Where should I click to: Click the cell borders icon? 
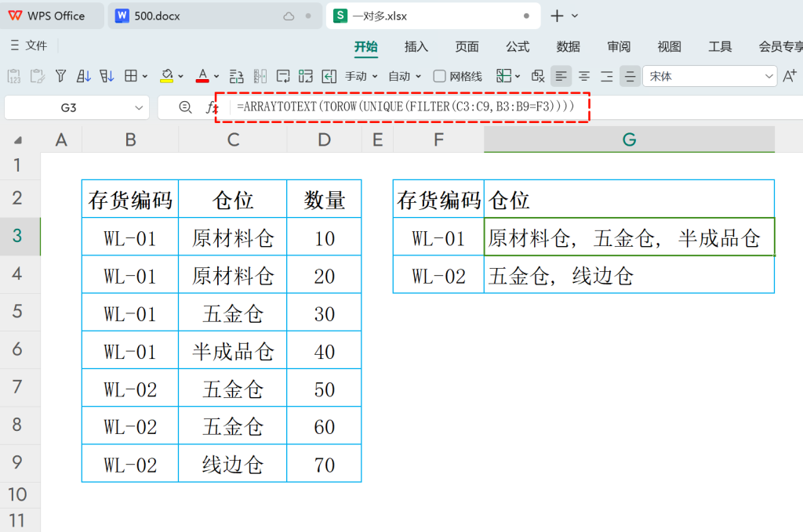131,76
